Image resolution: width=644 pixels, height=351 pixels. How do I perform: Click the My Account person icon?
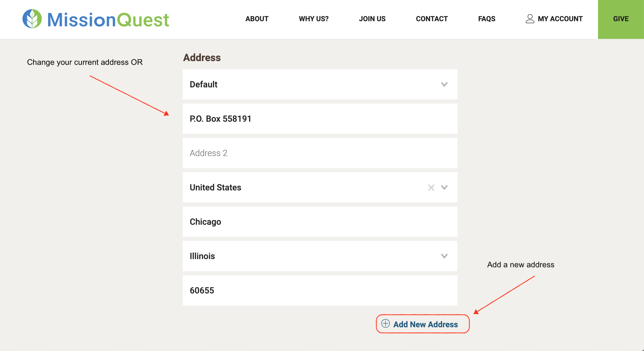(x=530, y=19)
